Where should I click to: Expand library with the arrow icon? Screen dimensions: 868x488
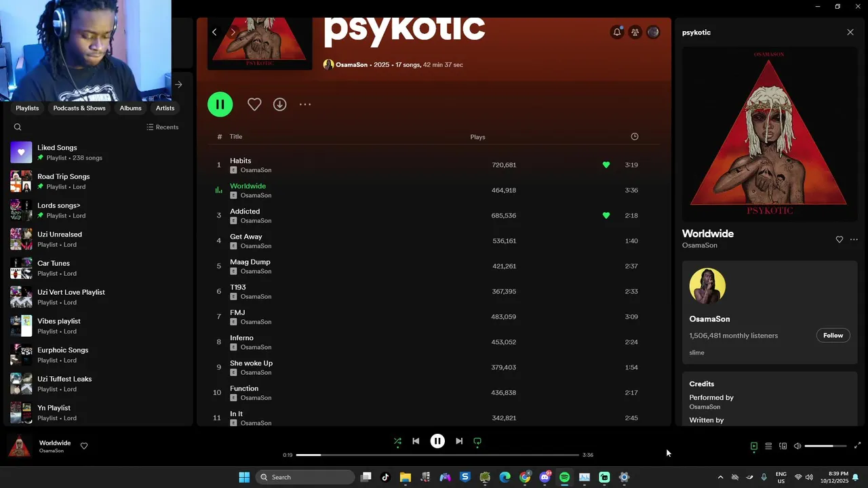pyautogui.click(x=178, y=85)
